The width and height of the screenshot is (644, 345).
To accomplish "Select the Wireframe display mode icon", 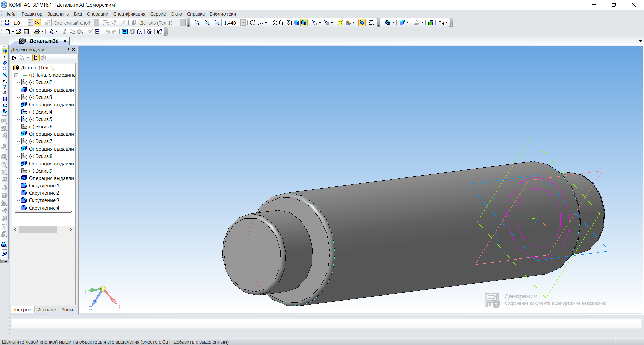I will tap(274, 23).
